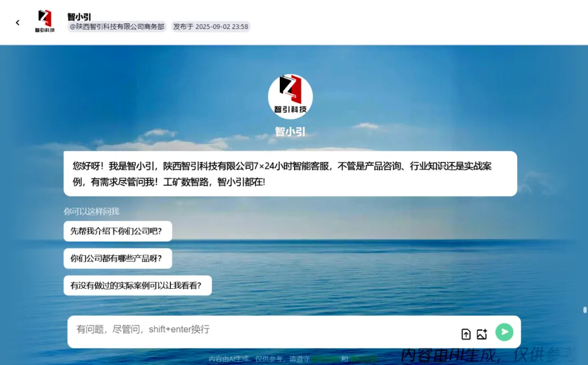
Task: Choose suggestion 你们公司都有哪些产品呀?
Action: point(118,258)
